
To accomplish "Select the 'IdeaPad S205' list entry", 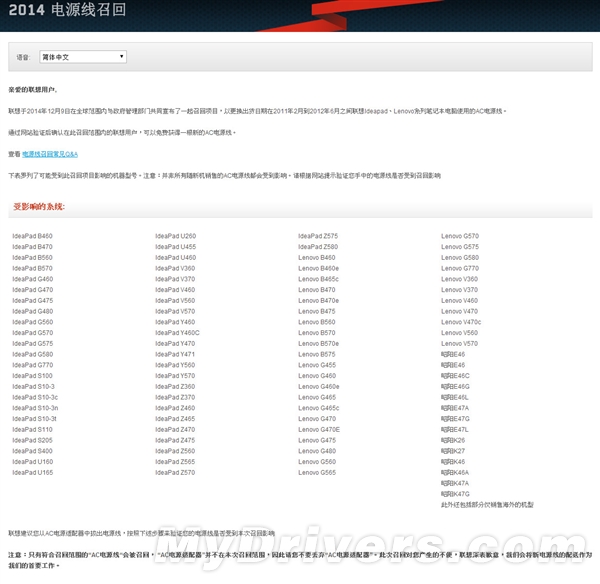I will click(x=33, y=440).
